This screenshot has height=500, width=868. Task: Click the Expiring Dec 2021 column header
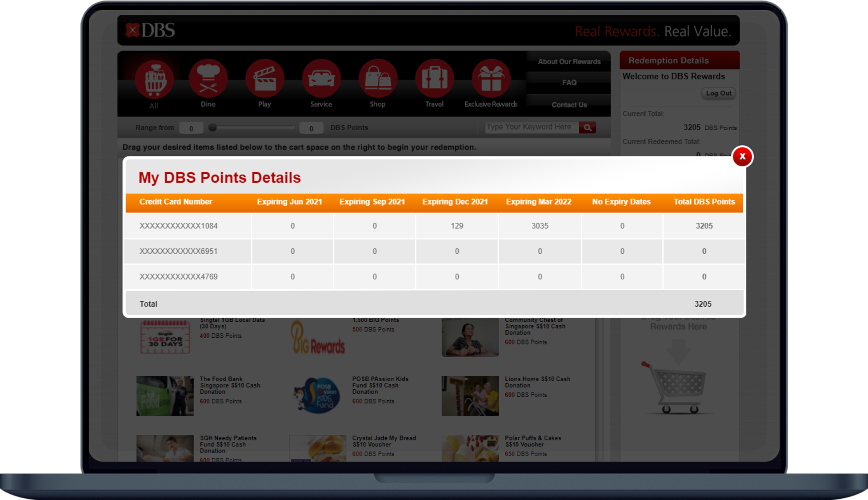click(x=455, y=202)
